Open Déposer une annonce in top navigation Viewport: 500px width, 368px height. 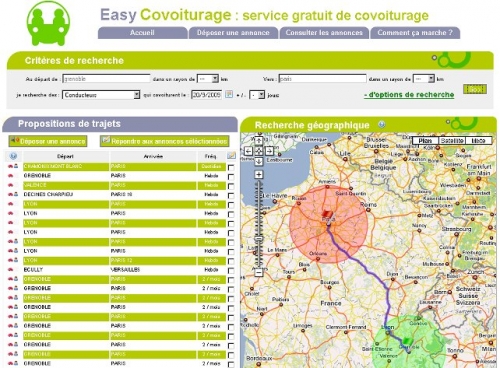[x=233, y=33]
